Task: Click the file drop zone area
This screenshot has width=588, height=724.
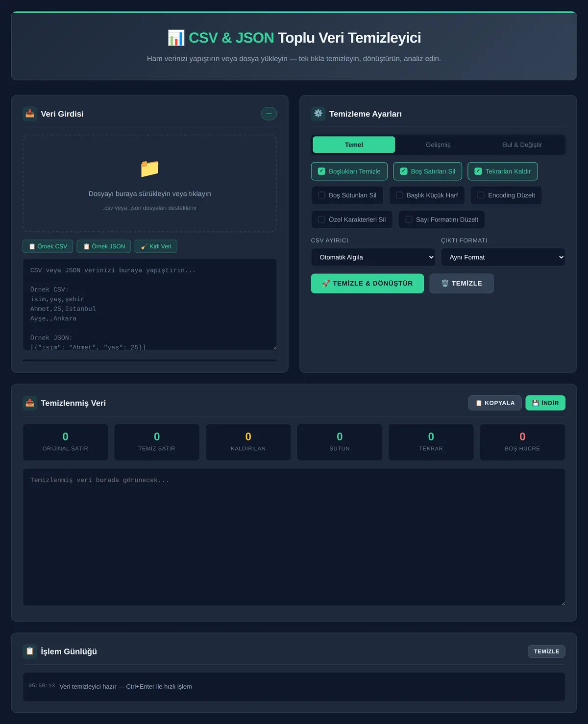Action: 150,184
